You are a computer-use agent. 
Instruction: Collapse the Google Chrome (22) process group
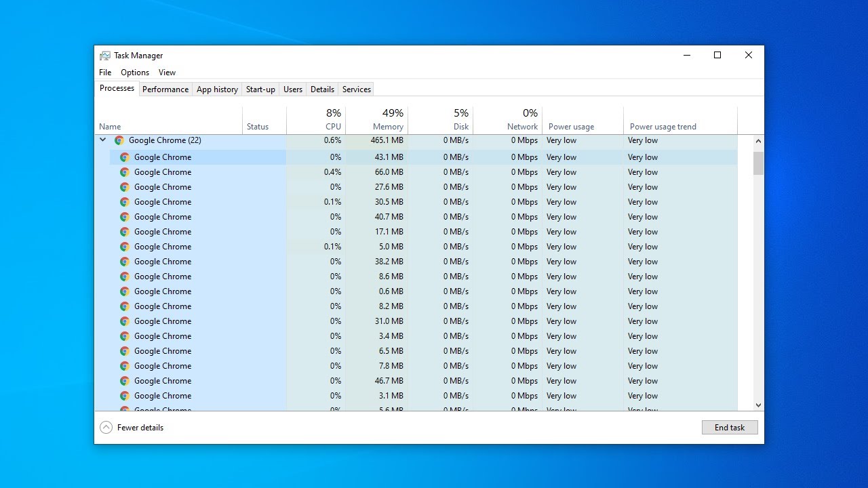coord(103,140)
